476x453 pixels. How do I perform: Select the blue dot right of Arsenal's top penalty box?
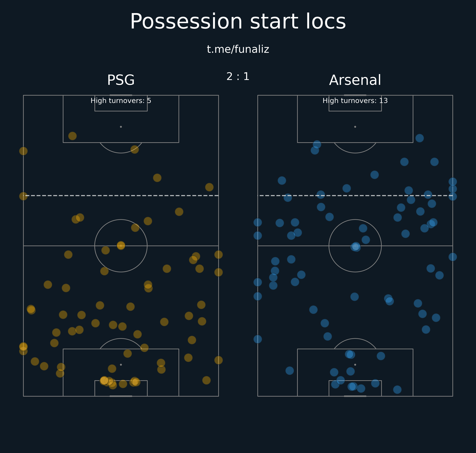(419, 138)
